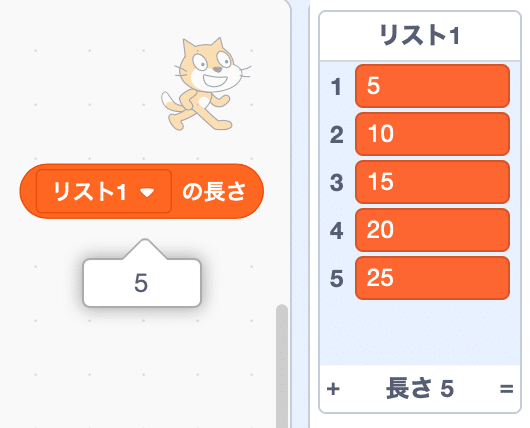Click the の長さ text on block
The width and height of the screenshot is (530, 428).
pos(214,192)
